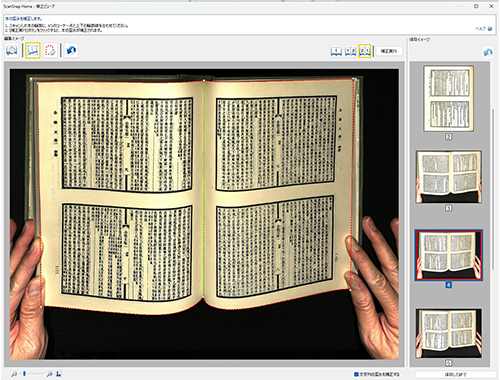Viewport: 500px width, 380px height.
Task: Close the ScanSnap Home correction window
Action: [x=491, y=6]
